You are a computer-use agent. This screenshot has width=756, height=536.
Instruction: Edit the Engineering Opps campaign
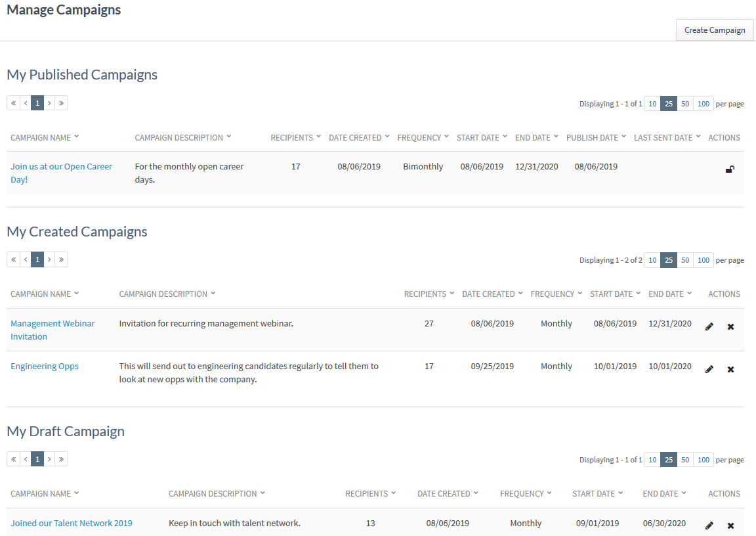(709, 369)
